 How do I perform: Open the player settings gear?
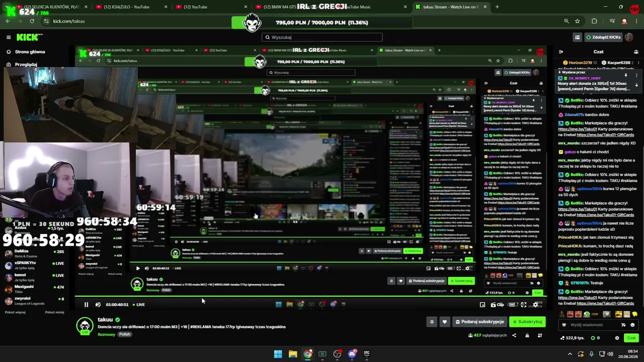(x=536, y=305)
